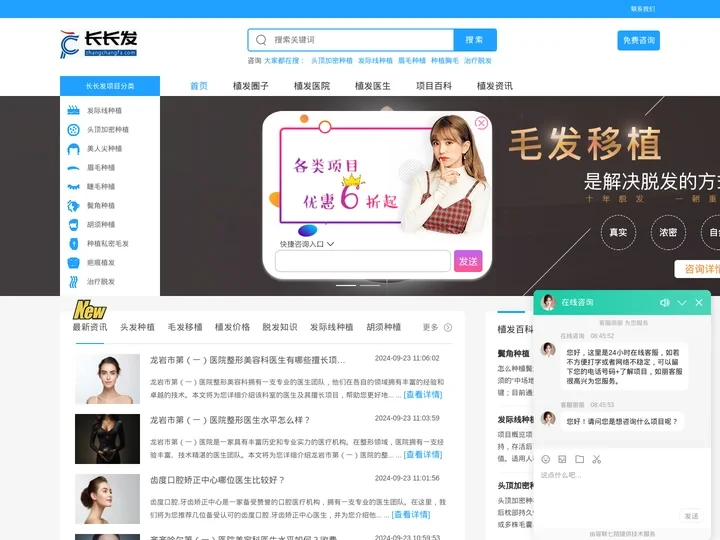This screenshot has height=540, width=720.
Task: Click the 头顶加密种植 suggested search link
Action: pyautogui.click(x=332, y=61)
